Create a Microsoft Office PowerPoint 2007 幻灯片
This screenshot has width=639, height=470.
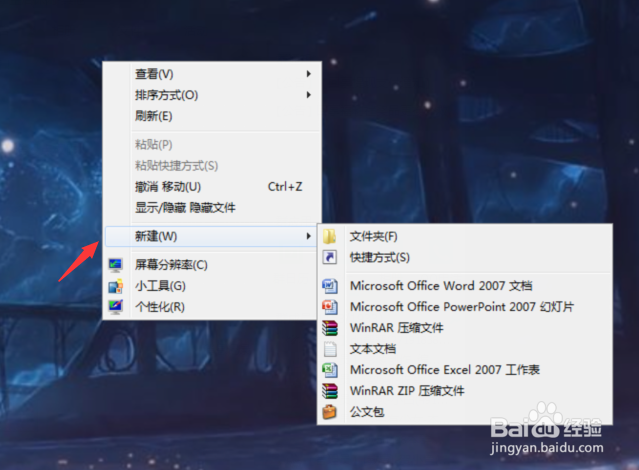(x=465, y=307)
